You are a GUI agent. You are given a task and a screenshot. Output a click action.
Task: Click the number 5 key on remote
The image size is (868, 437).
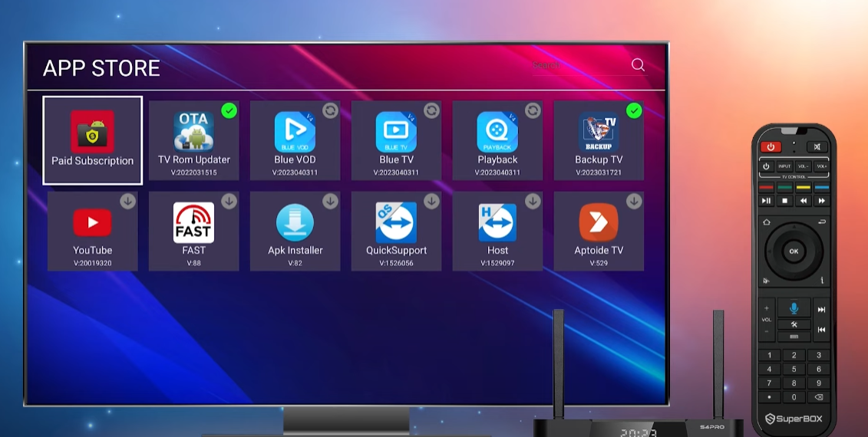(x=794, y=369)
